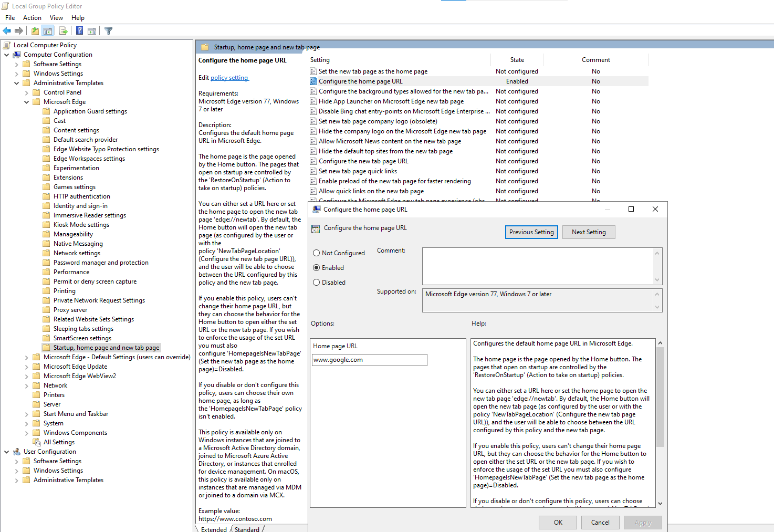Click the Microsoft Edge folder icon in tree
The height and width of the screenshot is (532, 774).
coord(37,102)
